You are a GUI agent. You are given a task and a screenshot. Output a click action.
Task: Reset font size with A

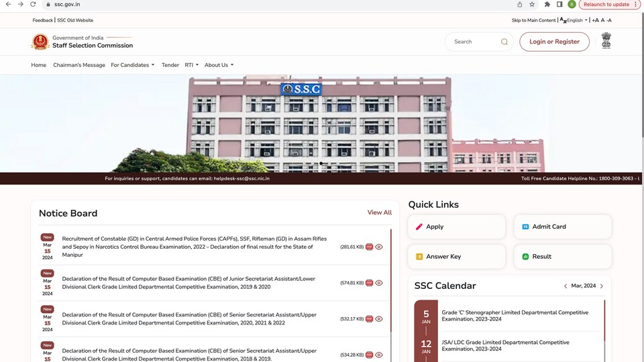click(x=602, y=20)
